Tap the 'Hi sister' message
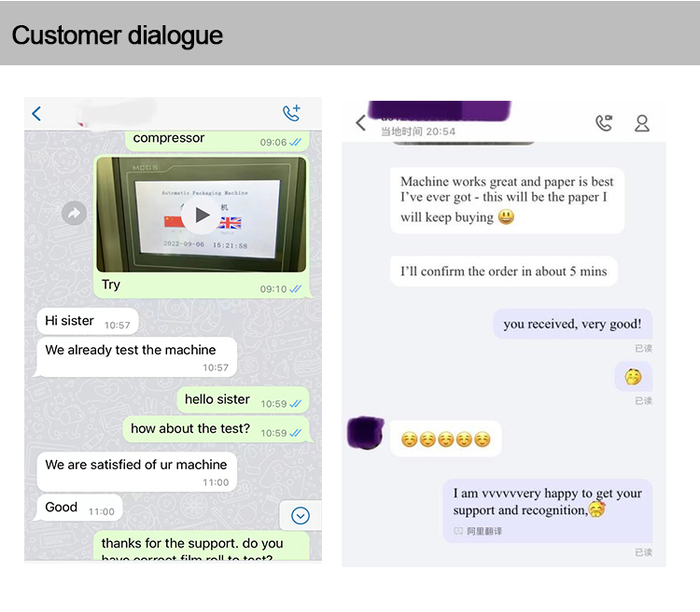Screen dimensions: 700x612 (x=88, y=321)
